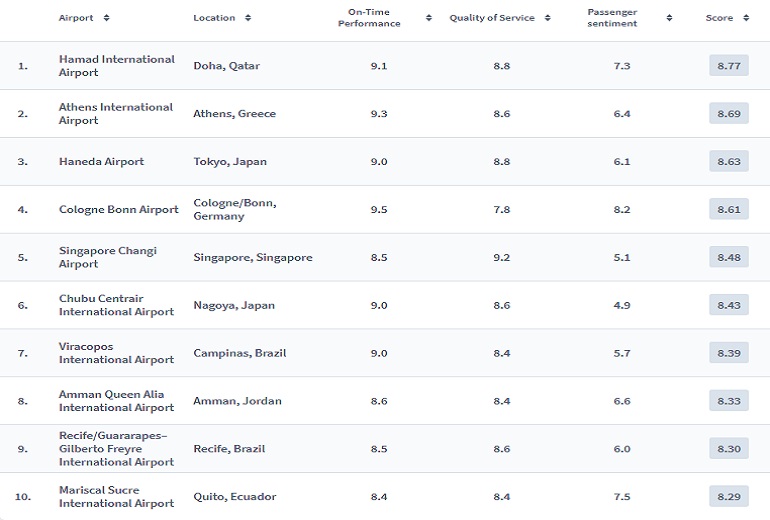Sort by On-Time Performance arrow icon
This screenshot has height=520, width=770.
tap(429, 18)
